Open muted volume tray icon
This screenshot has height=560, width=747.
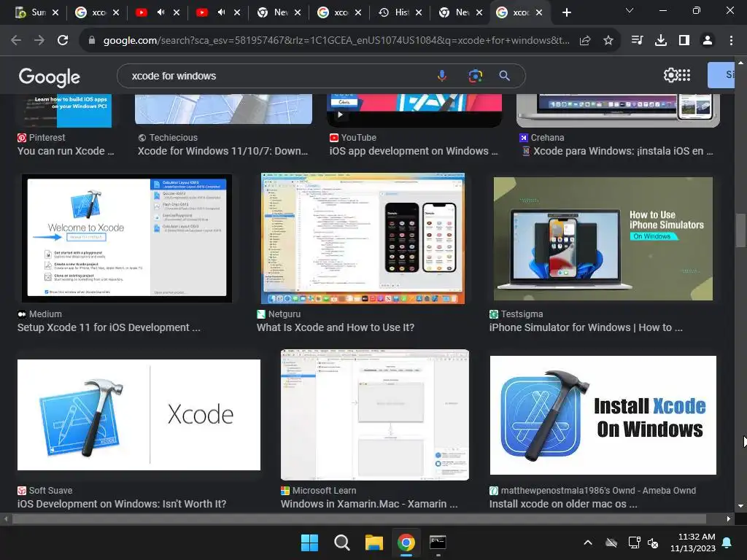pos(653,542)
